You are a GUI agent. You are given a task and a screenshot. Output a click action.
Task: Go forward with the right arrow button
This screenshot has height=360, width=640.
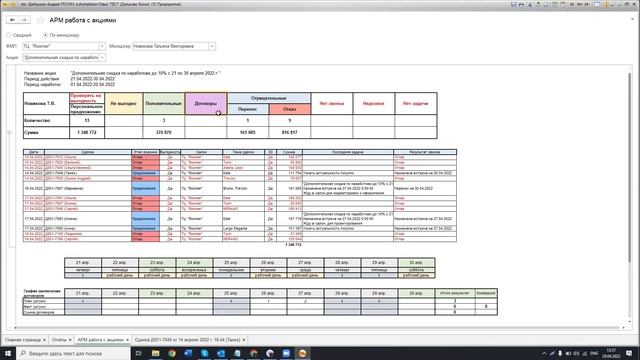tap(24, 20)
